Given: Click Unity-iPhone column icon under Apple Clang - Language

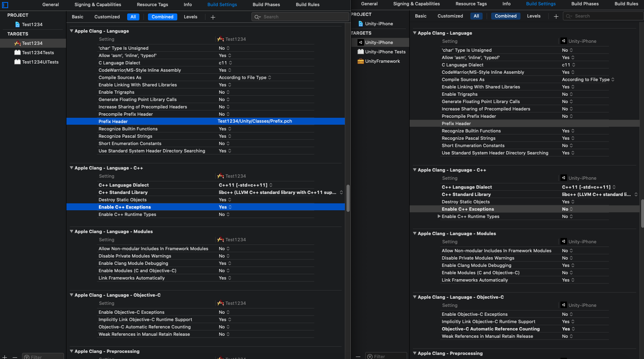Looking at the screenshot, I should pos(564,41).
